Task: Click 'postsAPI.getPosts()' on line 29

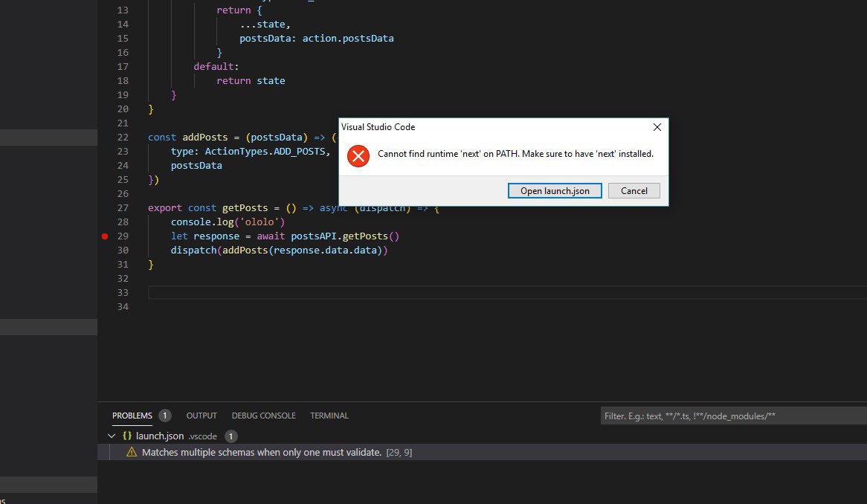Action: (x=345, y=236)
